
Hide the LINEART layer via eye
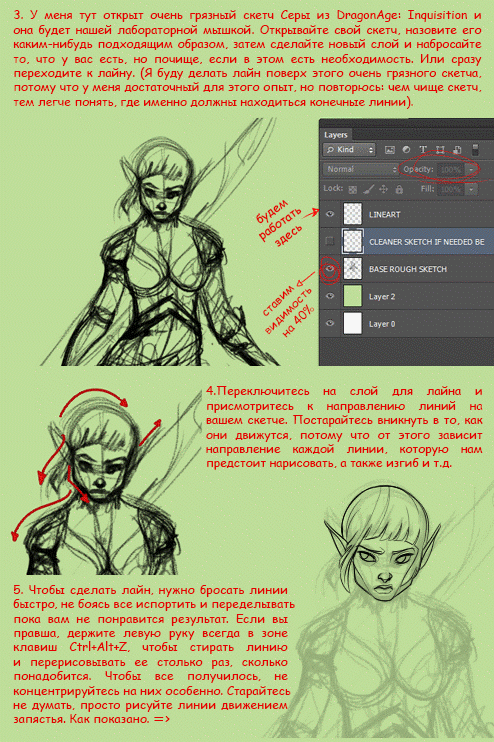click(x=330, y=214)
